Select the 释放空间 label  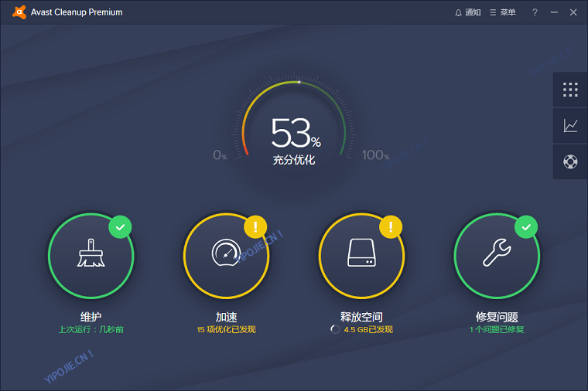[361, 317]
